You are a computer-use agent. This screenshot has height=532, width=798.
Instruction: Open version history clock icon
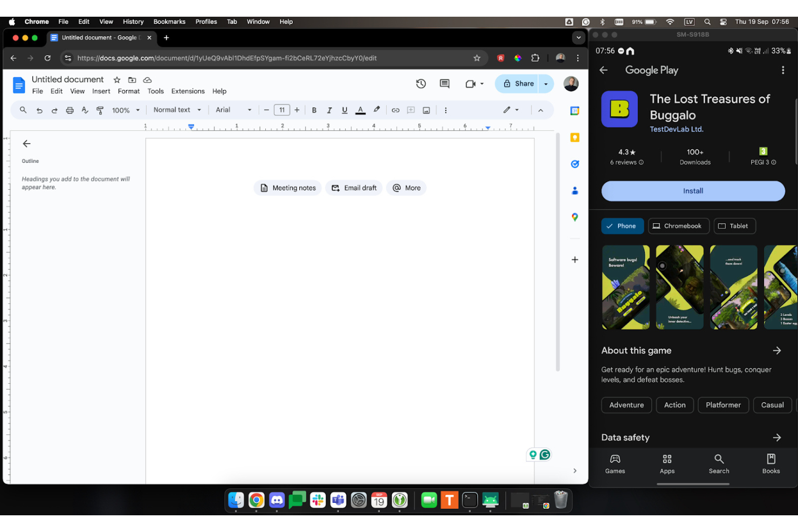pyautogui.click(x=421, y=84)
